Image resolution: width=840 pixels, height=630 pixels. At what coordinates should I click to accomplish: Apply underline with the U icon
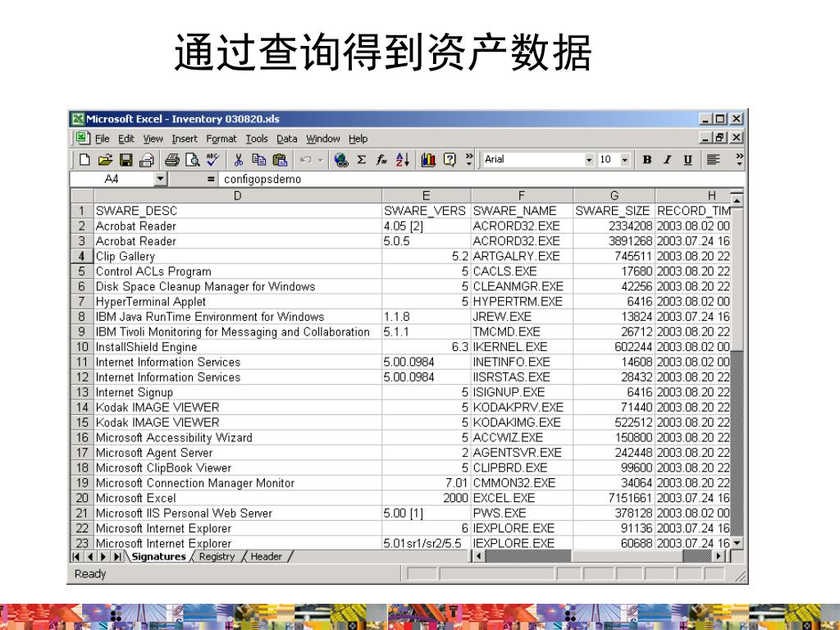click(688, 160)
